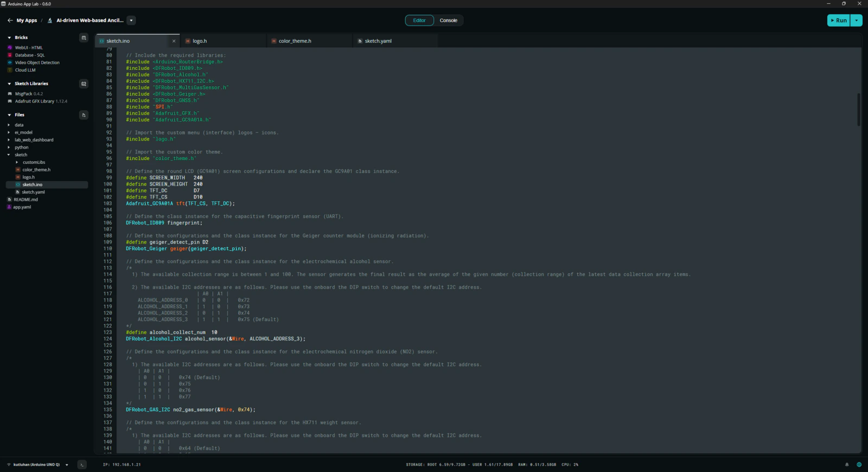
Task: Collapse the Files section
Action: click(x=9, y=115)
